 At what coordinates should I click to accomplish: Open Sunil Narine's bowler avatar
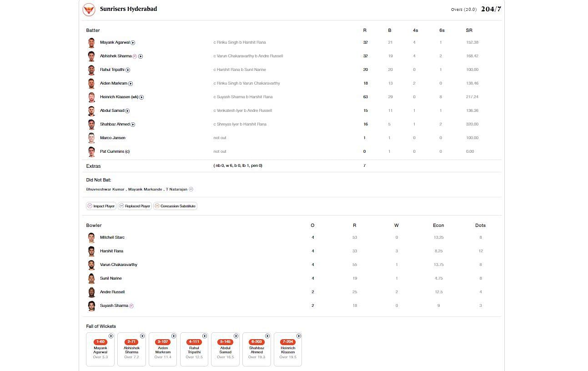[x=91, y=279]
